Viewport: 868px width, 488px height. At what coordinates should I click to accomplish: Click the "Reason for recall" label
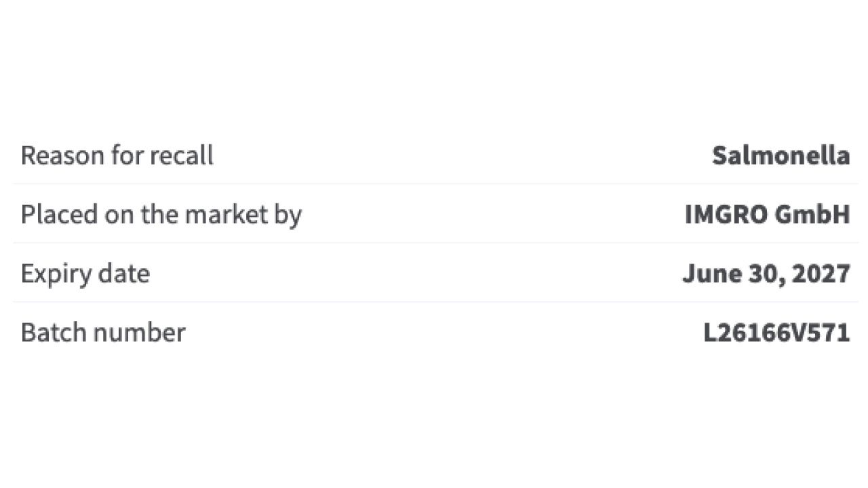(117, 155)
